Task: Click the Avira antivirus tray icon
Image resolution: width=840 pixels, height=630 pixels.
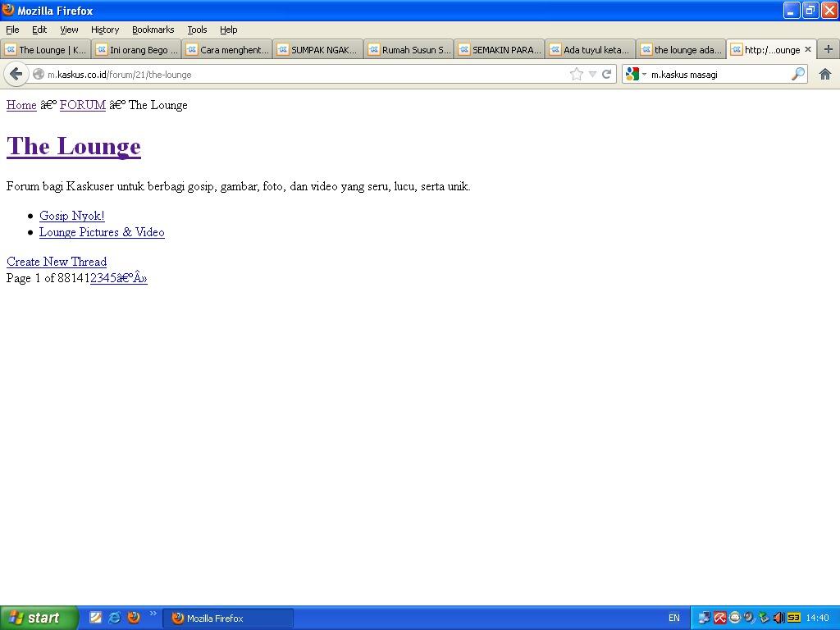Action: coord(719,618)
